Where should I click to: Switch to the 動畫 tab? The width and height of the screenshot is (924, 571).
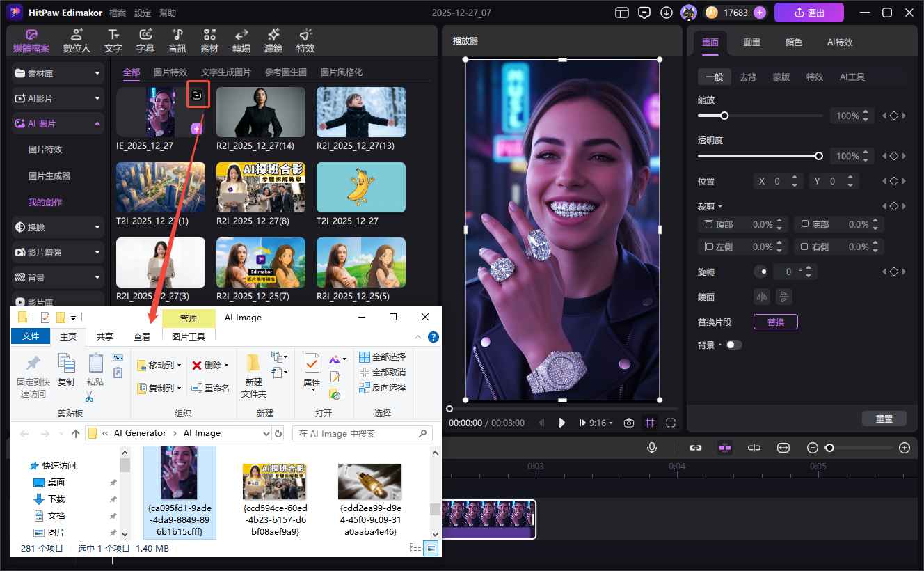pyautogui.click(x=751, y=42)
